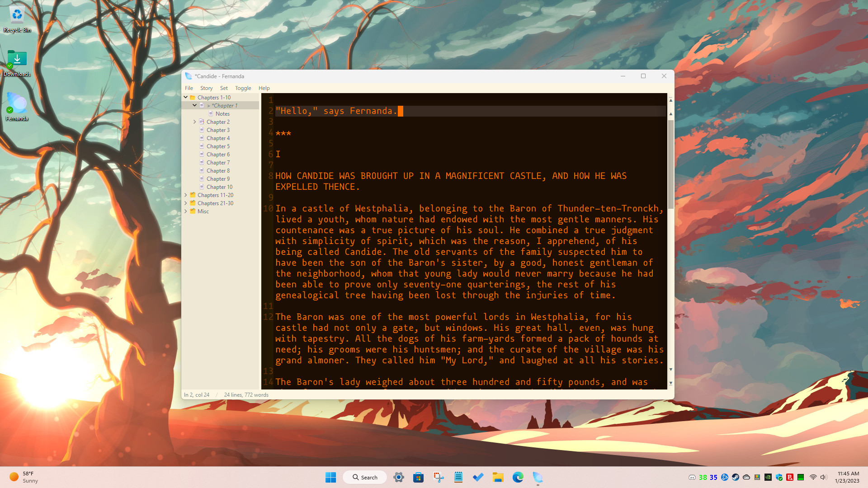Click the 'ln 2, col 24' status text

point(197,395)
